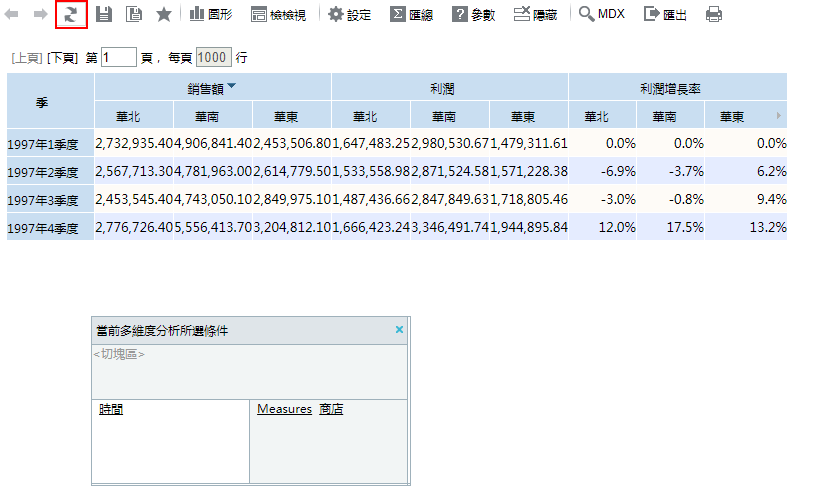Open the 圖形 chart view
Viewport: 833px width, 496px height.
tap(211, 15)
